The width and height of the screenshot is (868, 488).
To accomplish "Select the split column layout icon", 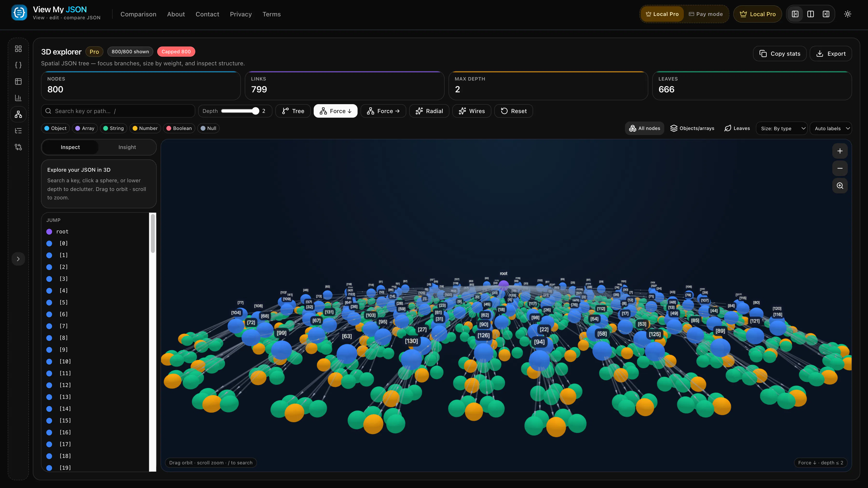I will point(811,14).
